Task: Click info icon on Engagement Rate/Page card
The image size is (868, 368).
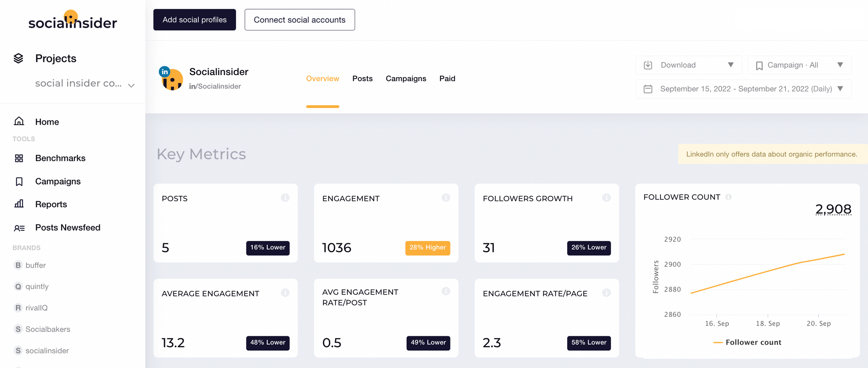Action: point(606,293)
